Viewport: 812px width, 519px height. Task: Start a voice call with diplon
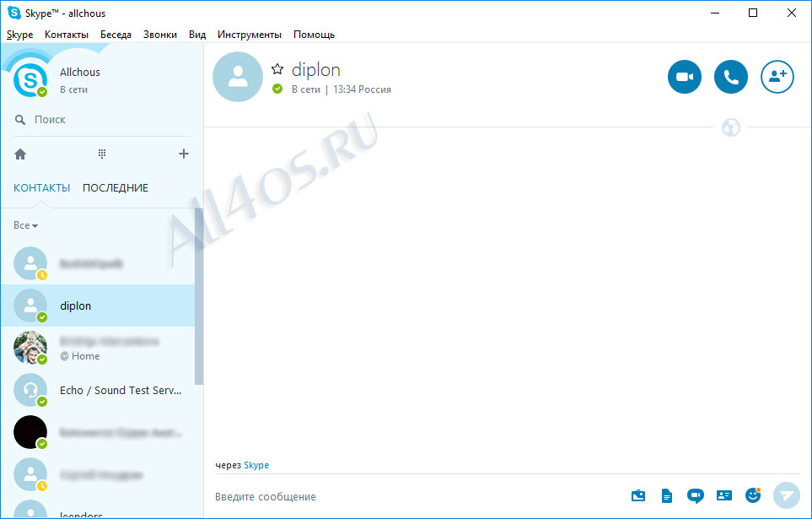(x=731, y=77)
